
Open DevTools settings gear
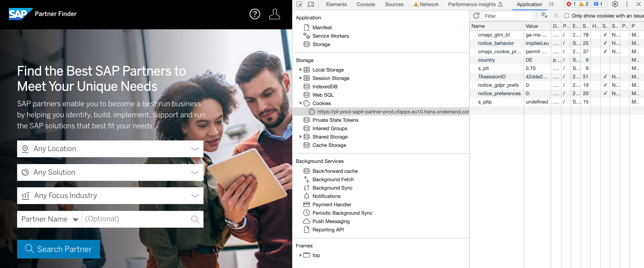615,4
